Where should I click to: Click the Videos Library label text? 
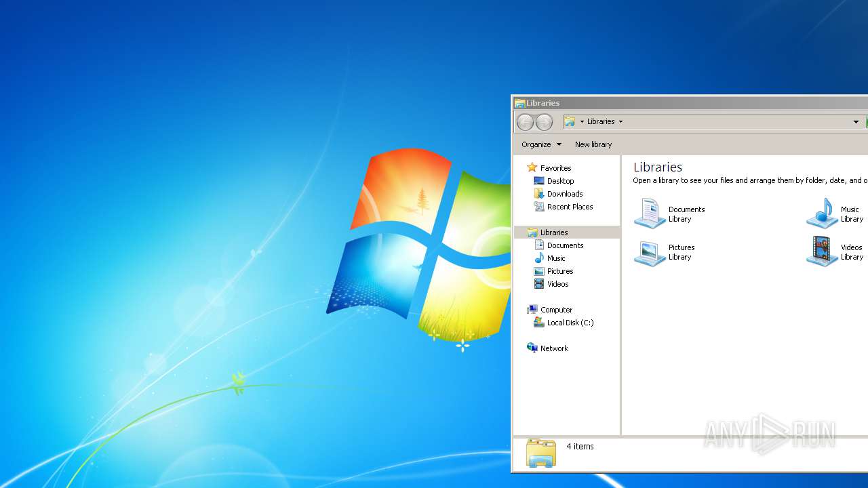click(852, 252)
